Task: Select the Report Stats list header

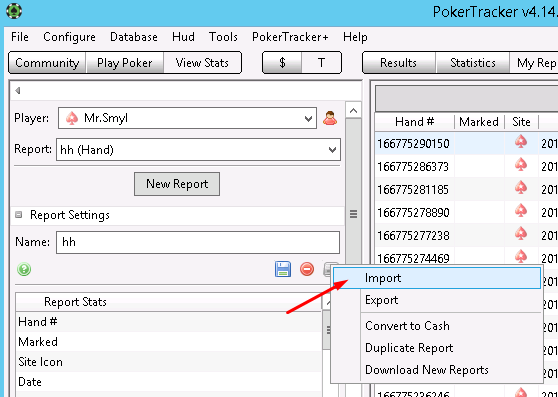Action: [x=169, y=302]
